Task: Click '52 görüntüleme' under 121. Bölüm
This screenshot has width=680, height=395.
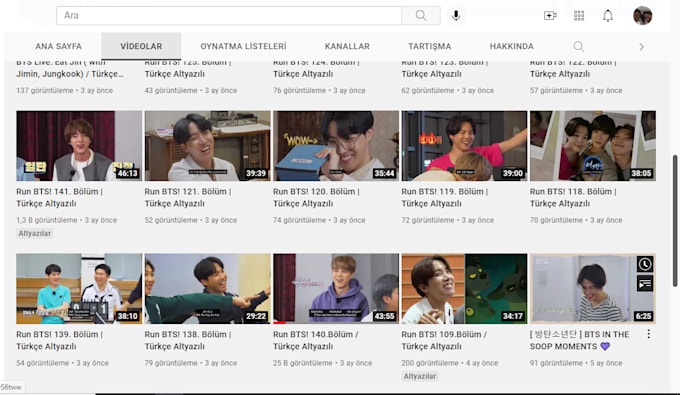Action: (171, 220)
